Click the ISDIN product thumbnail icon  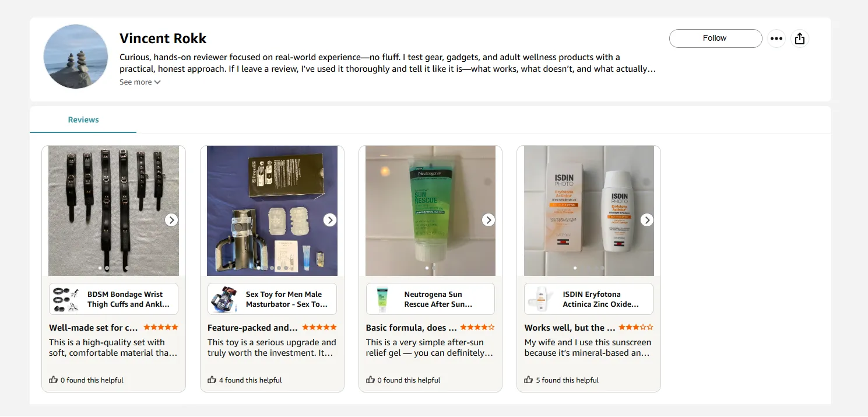click(540, 299)
